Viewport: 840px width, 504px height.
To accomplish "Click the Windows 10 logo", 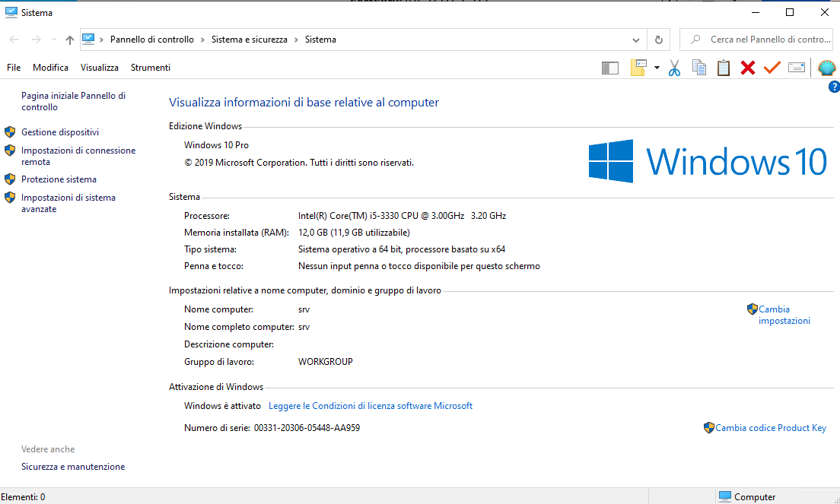I will tap(708, 161).
